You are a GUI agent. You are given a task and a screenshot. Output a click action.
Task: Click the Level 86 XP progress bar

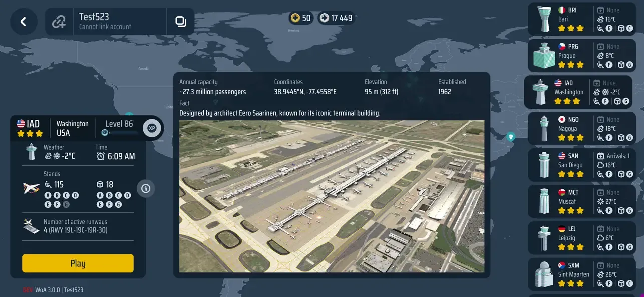tap(122, 133)
